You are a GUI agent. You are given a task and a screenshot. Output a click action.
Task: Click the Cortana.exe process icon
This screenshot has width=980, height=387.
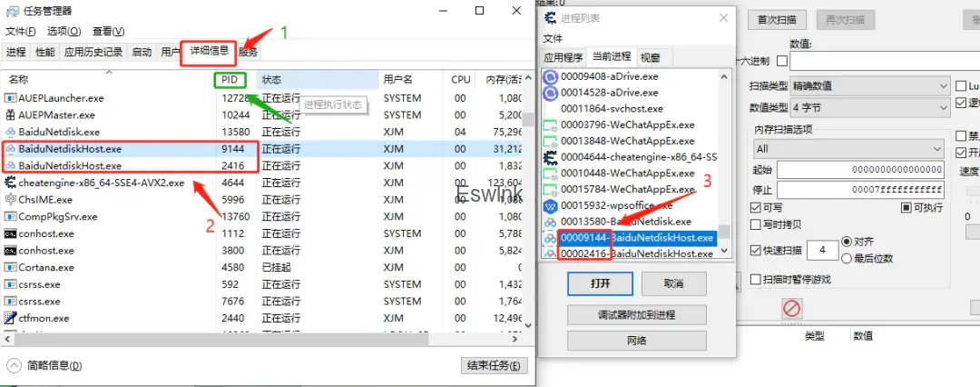click(x=10, y=267)
